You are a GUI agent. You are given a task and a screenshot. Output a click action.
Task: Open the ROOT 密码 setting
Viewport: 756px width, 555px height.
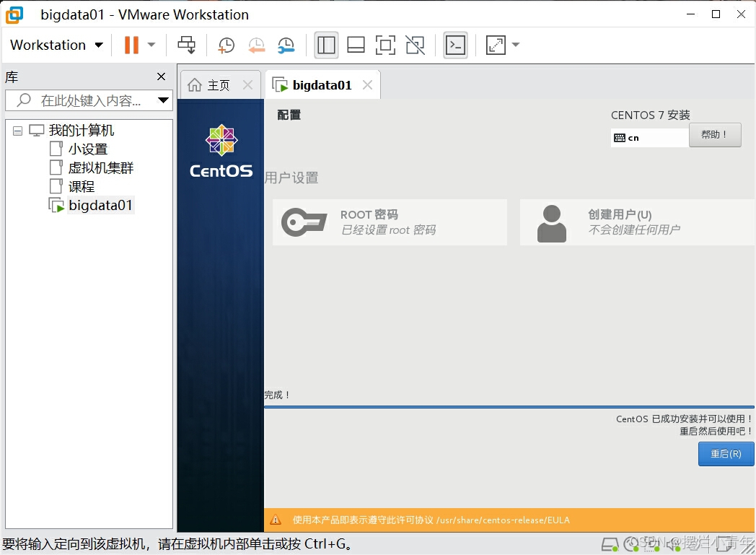[x=390, y=222]
